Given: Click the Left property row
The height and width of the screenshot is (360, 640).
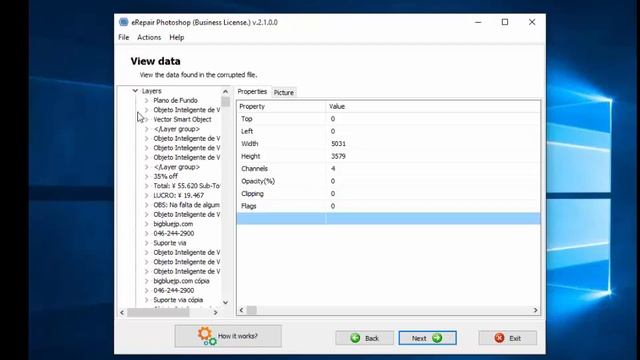Looking at the screenshot, I should point(389,131).
